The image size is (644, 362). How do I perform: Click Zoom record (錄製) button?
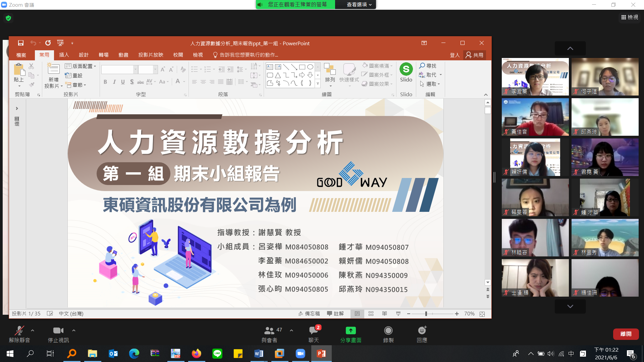coord(388,334)
